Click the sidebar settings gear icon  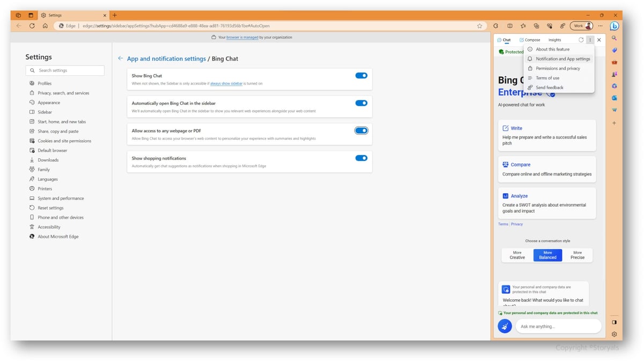pyautogui.click(x=614, y=334)
